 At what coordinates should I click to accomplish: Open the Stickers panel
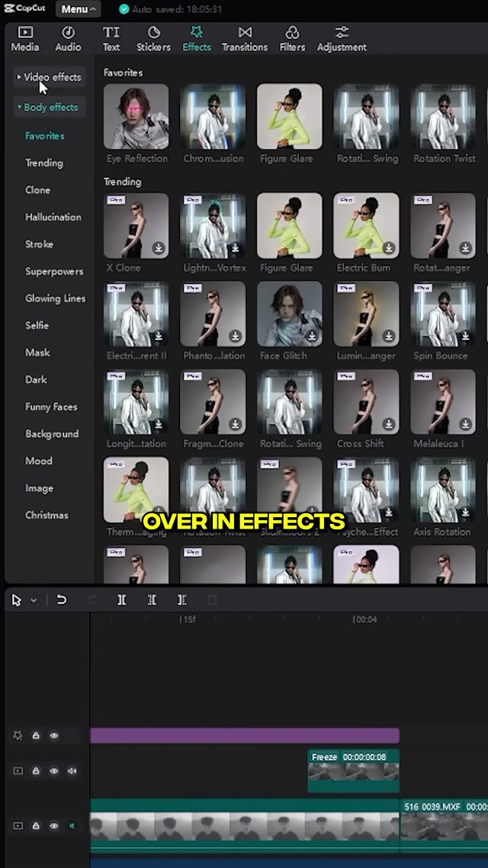[153, 39]
